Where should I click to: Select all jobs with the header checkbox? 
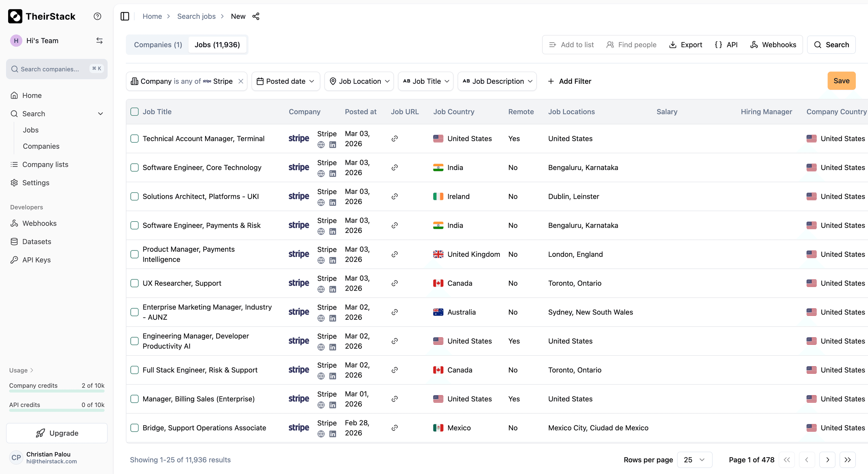(135, 111)
